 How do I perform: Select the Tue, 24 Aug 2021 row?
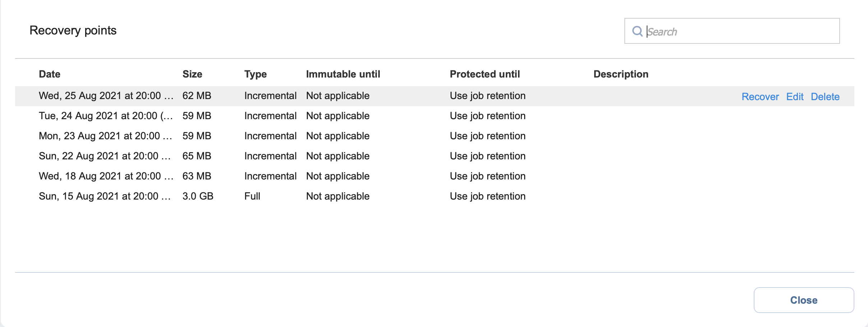point(434,116)
